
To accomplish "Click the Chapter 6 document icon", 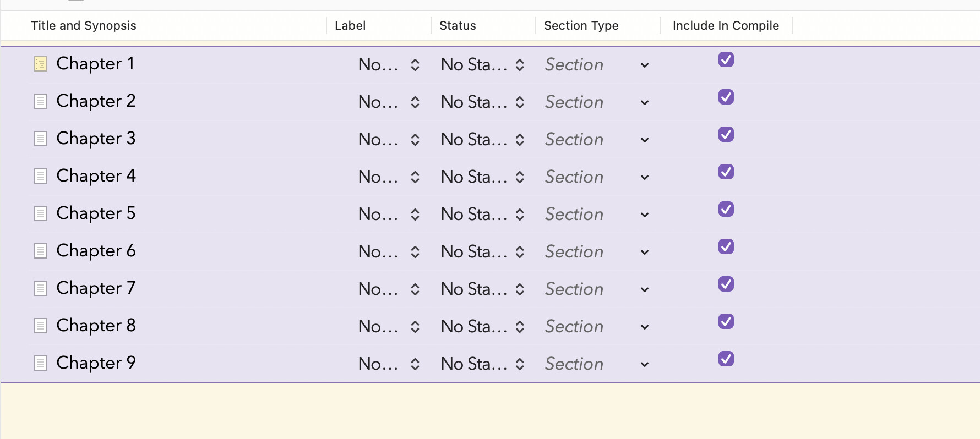I will (x=41, y=251).
